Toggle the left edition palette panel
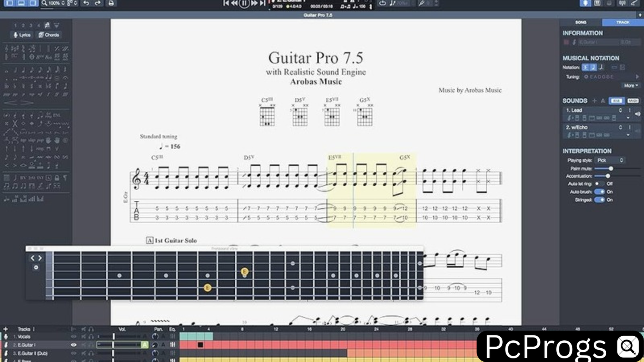This screenshot has width=644, height=362. coord(9,3)
